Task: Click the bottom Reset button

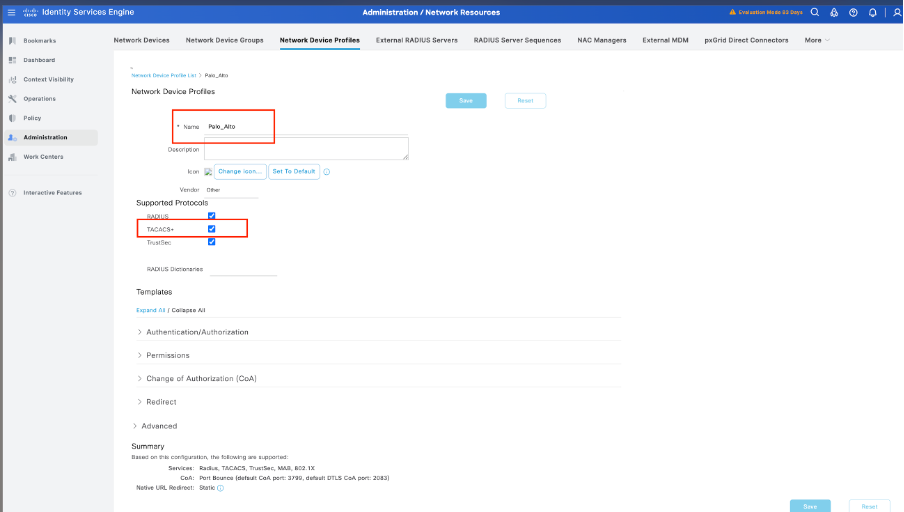Action: 869,506
